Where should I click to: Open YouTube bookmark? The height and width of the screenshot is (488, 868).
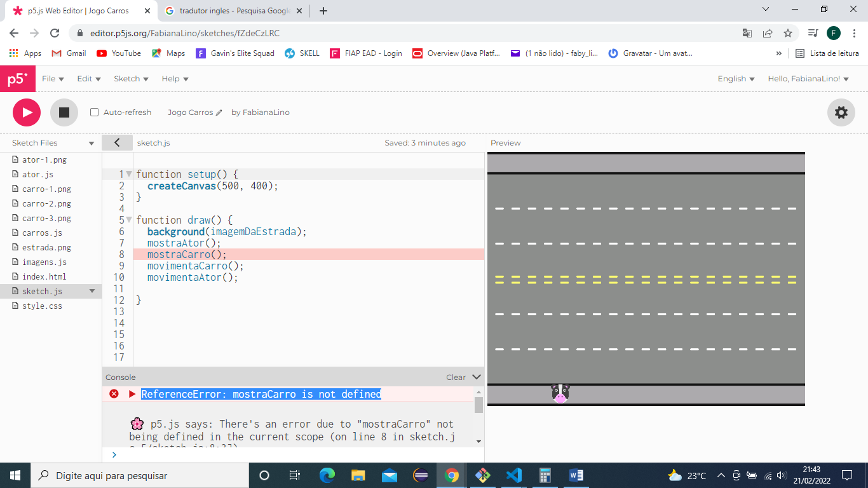pos(119,53)
